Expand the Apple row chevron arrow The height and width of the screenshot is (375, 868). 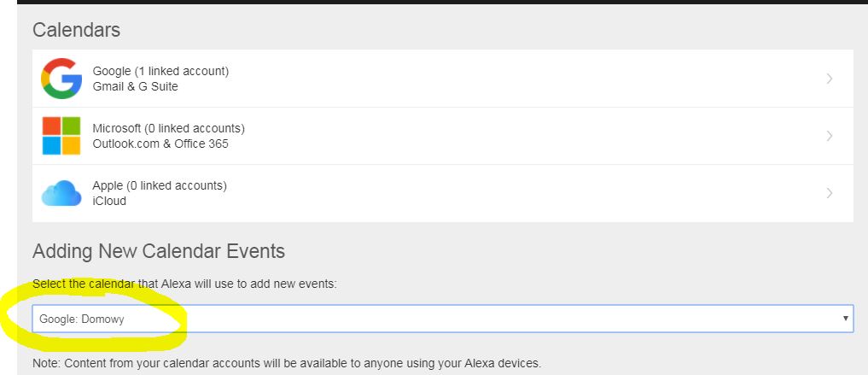(x=830, y=193)
